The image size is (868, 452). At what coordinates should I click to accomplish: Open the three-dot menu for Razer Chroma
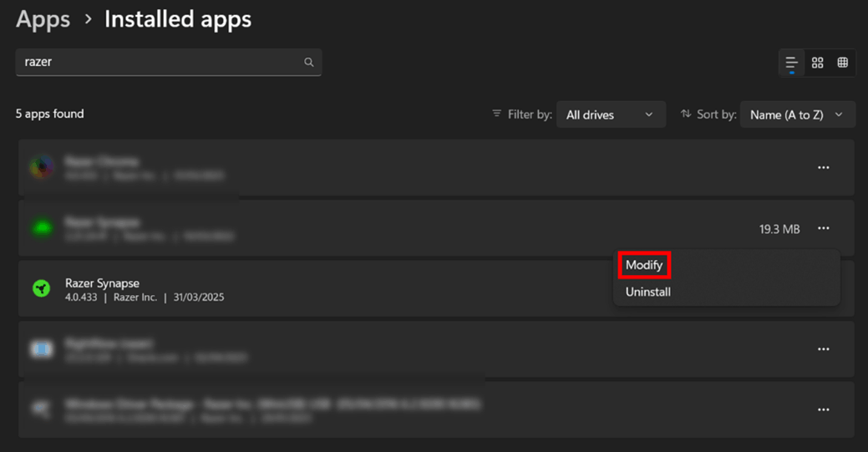823,168
